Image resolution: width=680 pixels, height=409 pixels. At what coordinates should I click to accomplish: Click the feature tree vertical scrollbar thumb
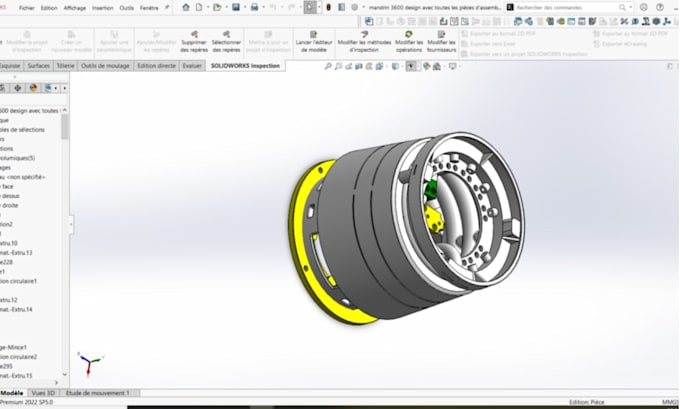(65, 127)
